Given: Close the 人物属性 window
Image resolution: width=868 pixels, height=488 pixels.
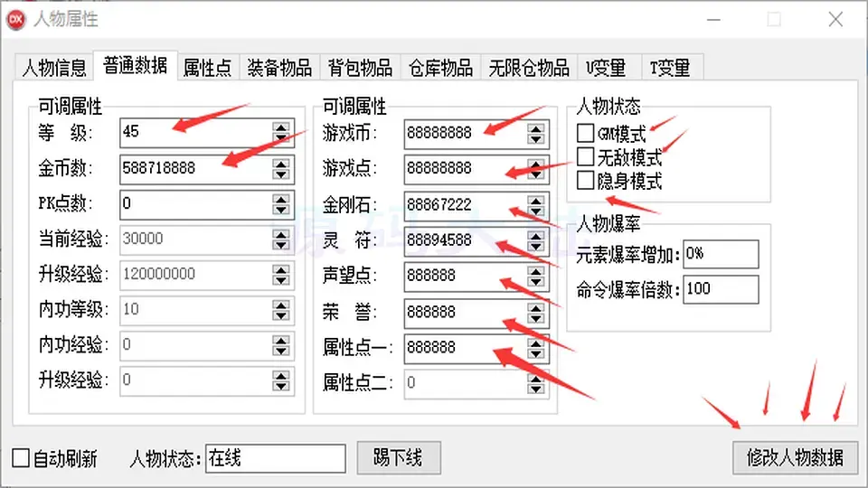Looking at the screenshot, I should click(x=835, y=19).
